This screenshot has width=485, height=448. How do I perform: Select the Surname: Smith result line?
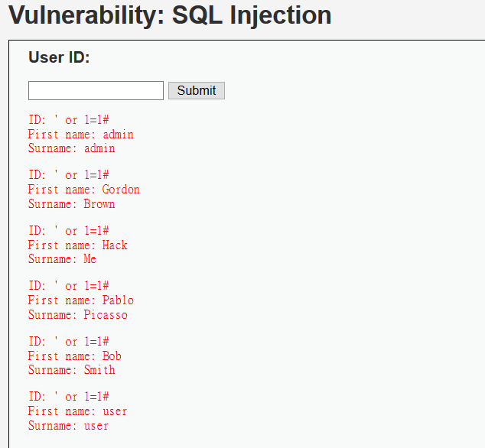coord(71,370)
